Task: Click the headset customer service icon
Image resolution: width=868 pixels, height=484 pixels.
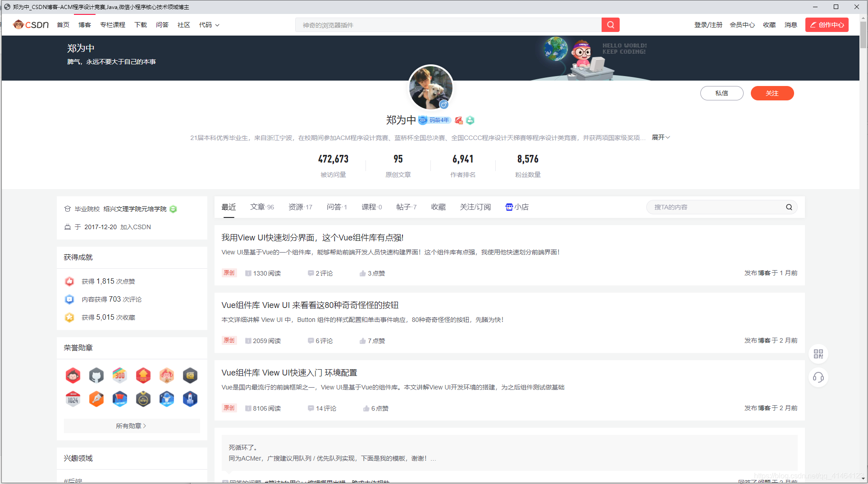Action: (x=818, y=377)
